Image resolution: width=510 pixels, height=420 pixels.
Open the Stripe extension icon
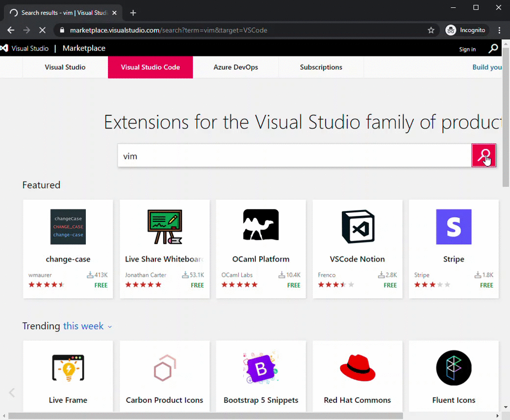(453, 226)
